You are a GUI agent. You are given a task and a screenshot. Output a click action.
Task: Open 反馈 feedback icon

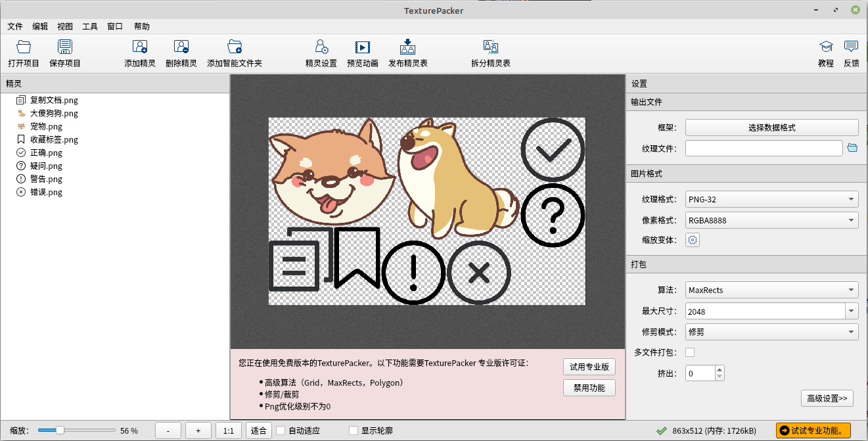click(852, 47)
